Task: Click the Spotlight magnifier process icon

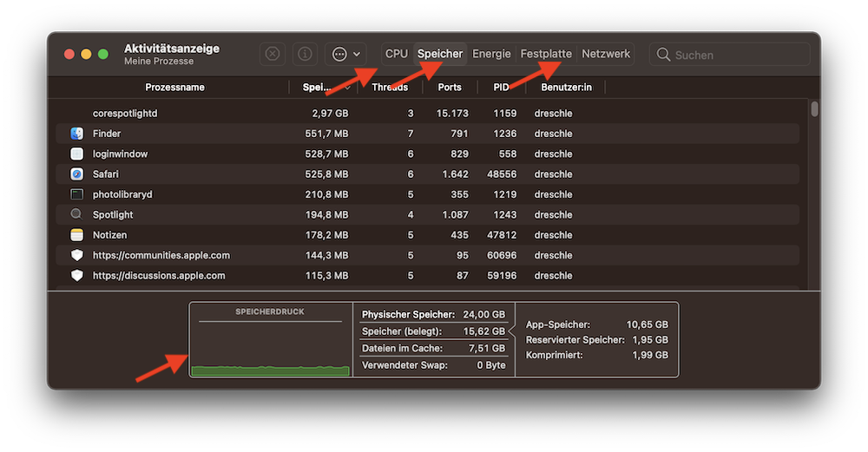Action: pyautogui.click(x=76, y=214)
